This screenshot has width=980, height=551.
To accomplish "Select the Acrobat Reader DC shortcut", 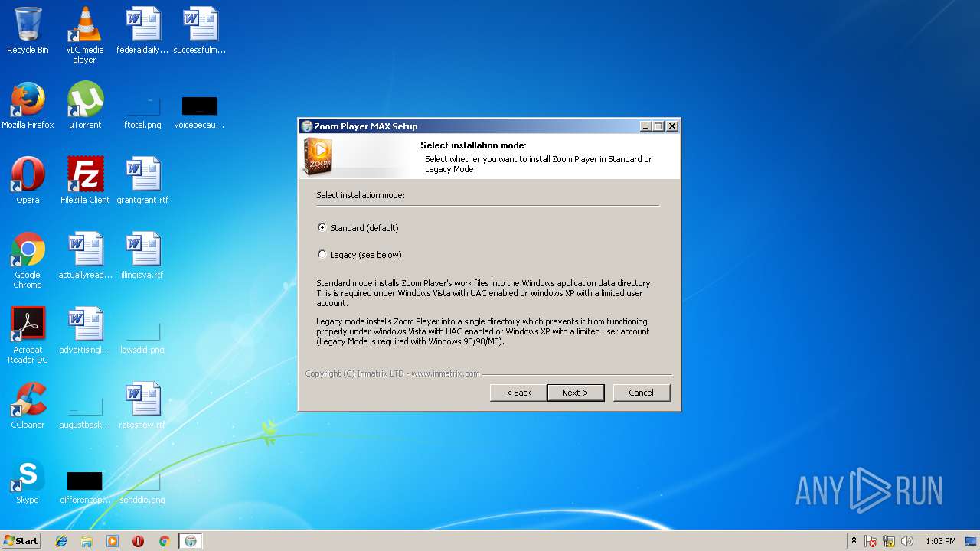I will click(28, 335).
